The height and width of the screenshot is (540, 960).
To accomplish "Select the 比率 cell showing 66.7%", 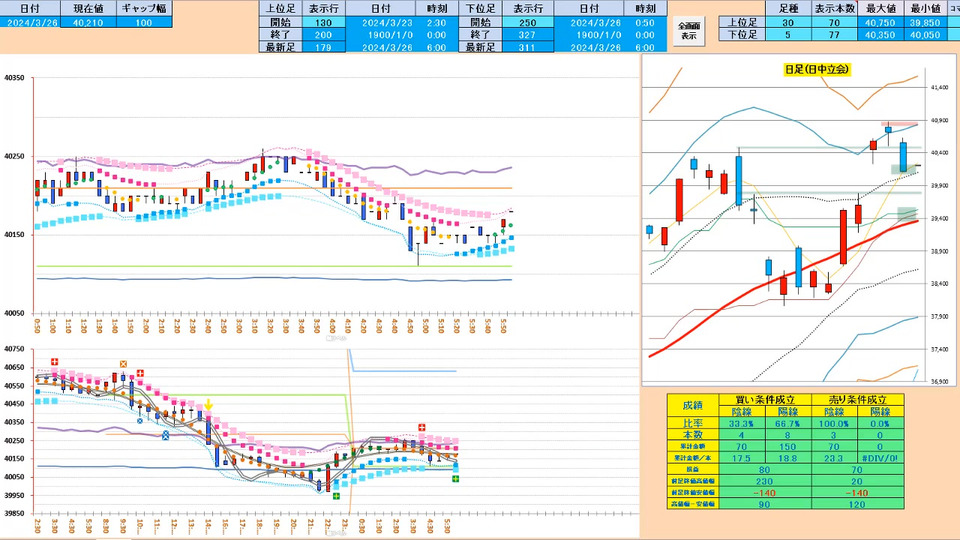I will coord(787,423).
